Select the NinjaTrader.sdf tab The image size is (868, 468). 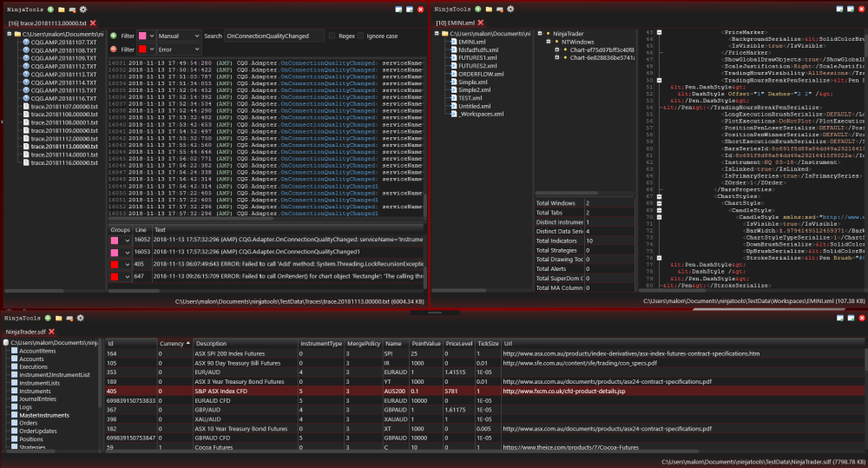point(25,332)
